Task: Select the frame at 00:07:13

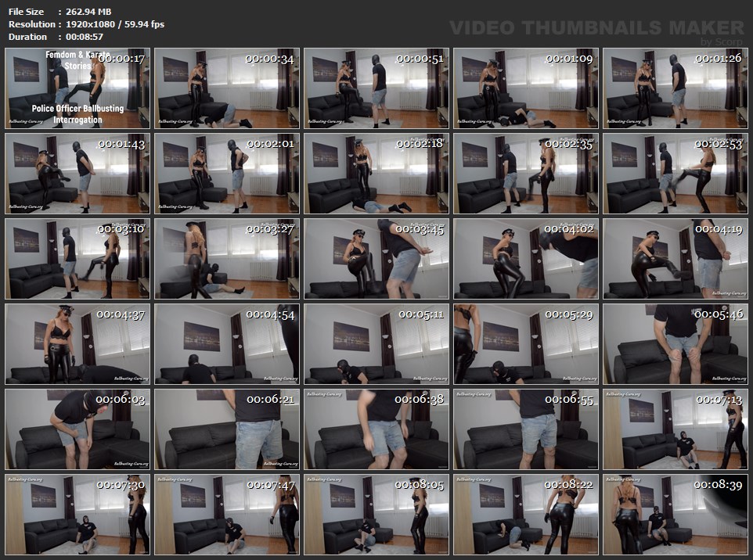Action: point(676,429)
